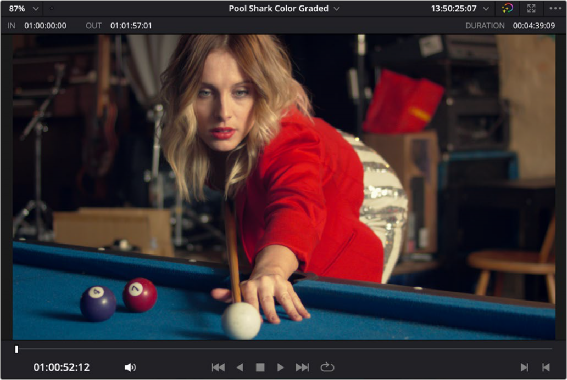The width and height of the screenshot is (567, 380).
Task: Click the OUT timecode 01:01:57:01
Action: 131,26
